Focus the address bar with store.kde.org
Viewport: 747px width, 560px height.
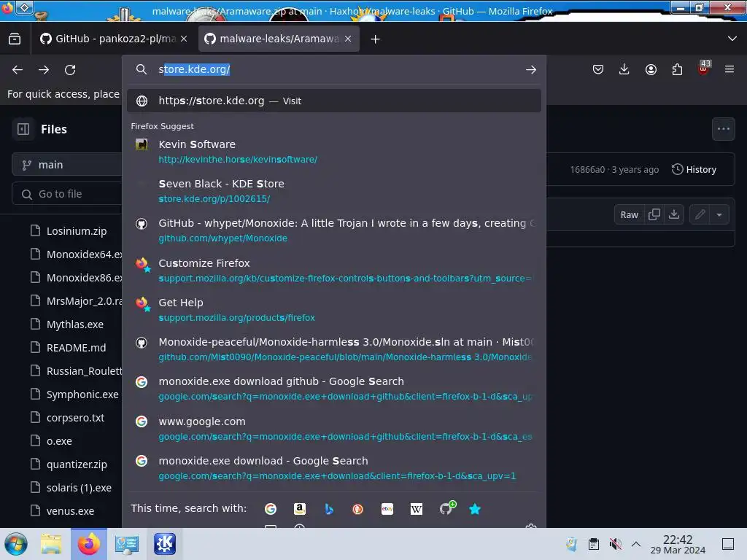coord(333,69)
